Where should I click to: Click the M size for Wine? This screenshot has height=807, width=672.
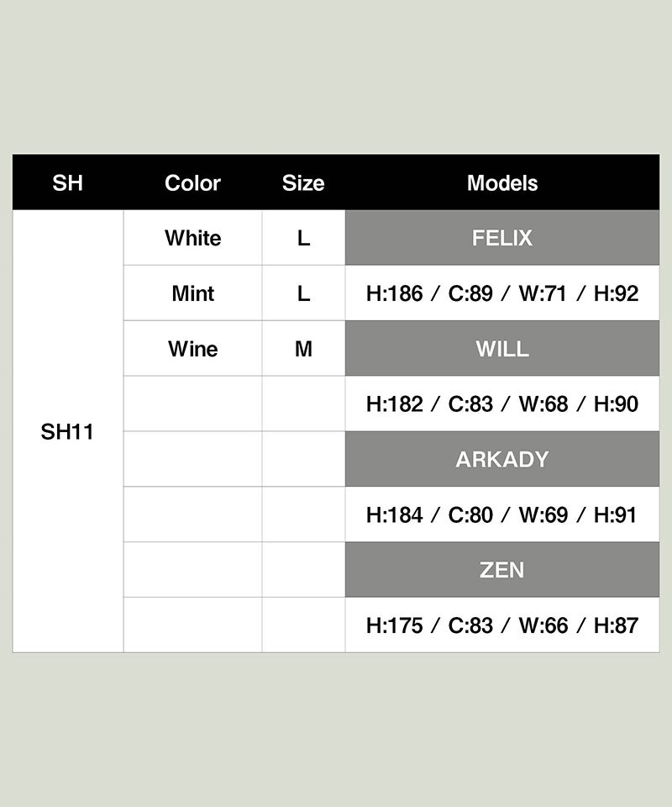point(303,349)
